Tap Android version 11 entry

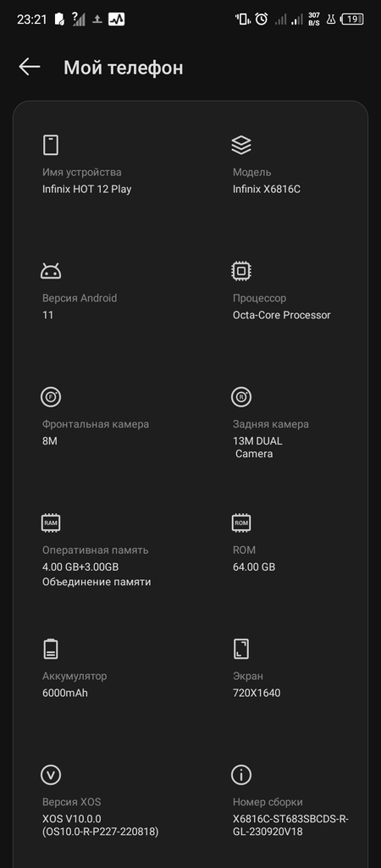click(x=48, y=315)
